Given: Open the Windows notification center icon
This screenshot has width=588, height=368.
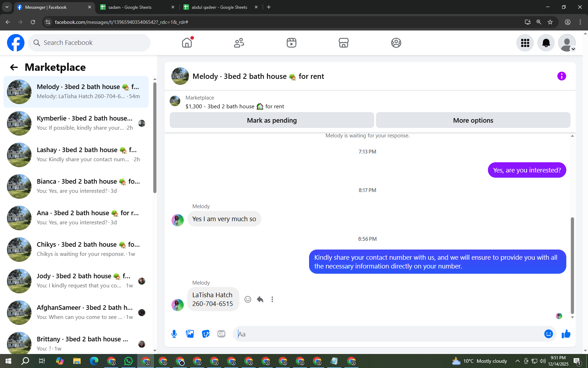Looking at the screenshot, I should pos(577,361).
